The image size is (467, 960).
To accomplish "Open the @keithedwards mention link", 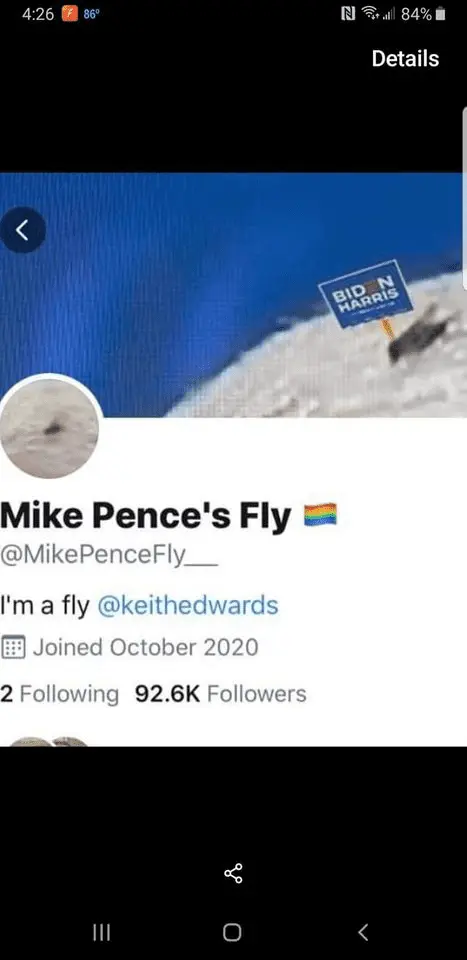I will (187, 606).
